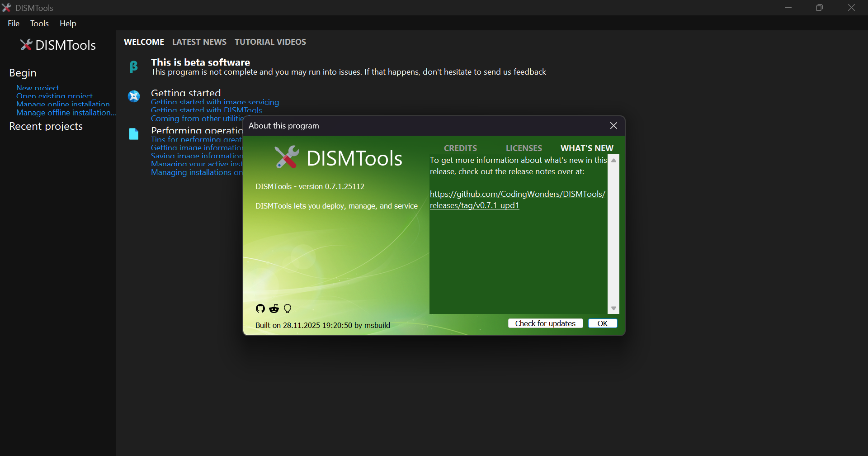Image resolution: width=868 pixels, height=456 pixels.
Task: Click the version 0.7.1.25112 text
Action: (x=310, y=186)
